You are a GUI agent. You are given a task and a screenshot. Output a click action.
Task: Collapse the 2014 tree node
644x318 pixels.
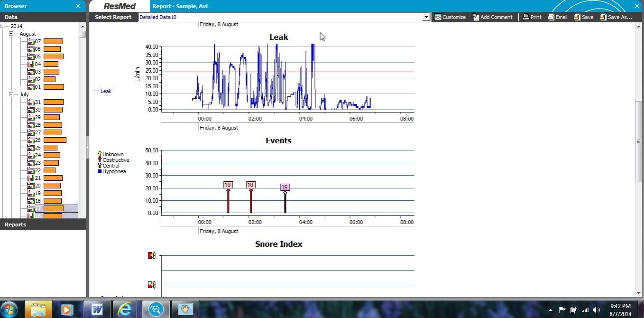(x=3, y=26)
